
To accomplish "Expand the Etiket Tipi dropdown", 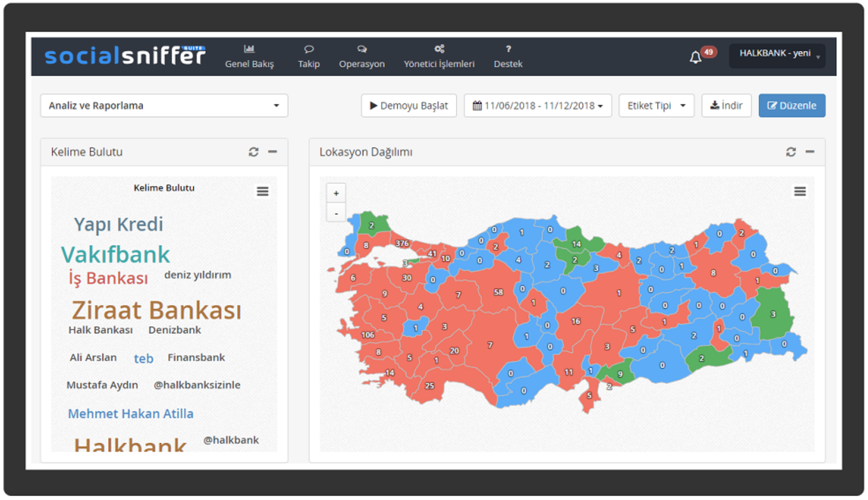I will pyautogui.click(x=656, y=105).
